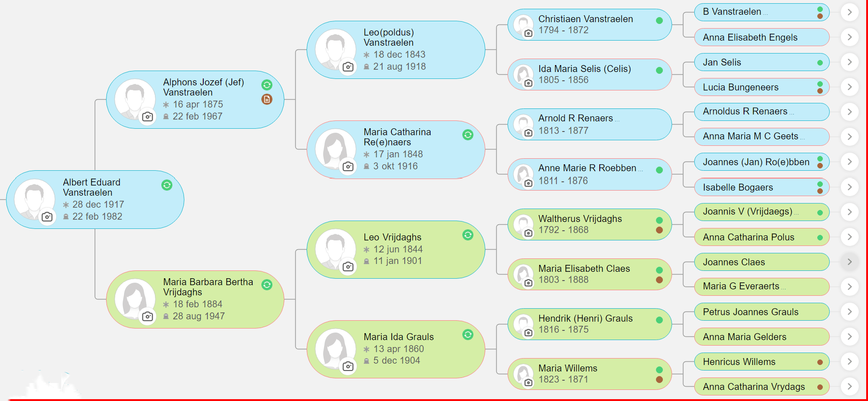Click camera icon on Arnold R Renaers
Viewport: 868px width, 401px height.
tap(529, 133)
